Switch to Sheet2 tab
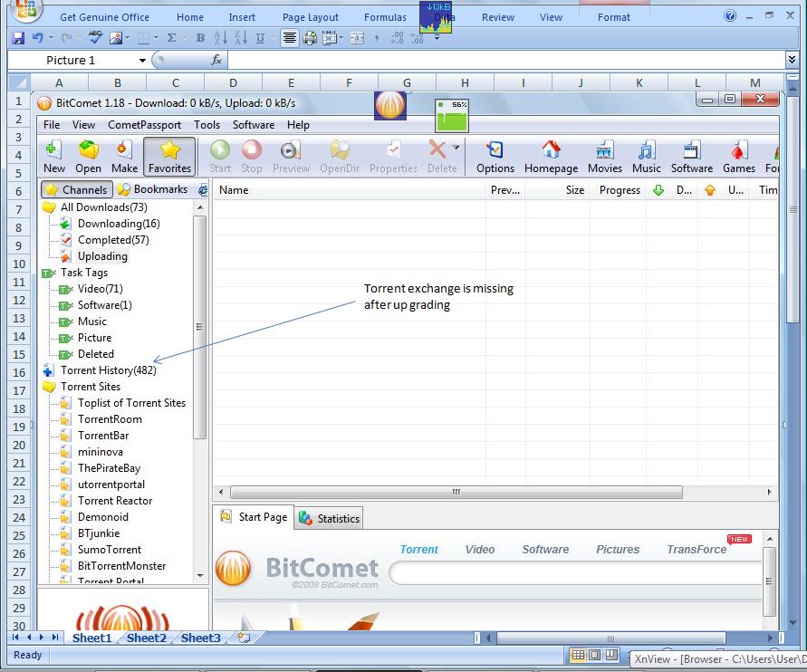The height and width of the screenshot is (672, 807). click(146, 638)
